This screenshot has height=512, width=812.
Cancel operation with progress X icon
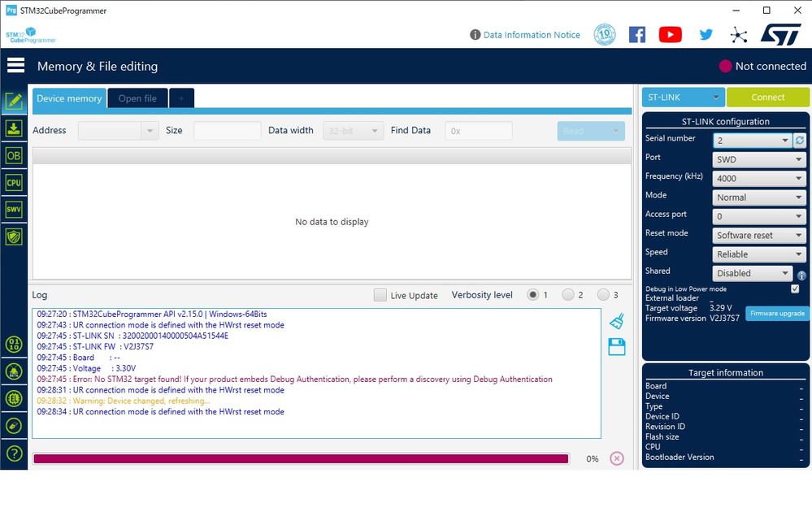[616, 458]
